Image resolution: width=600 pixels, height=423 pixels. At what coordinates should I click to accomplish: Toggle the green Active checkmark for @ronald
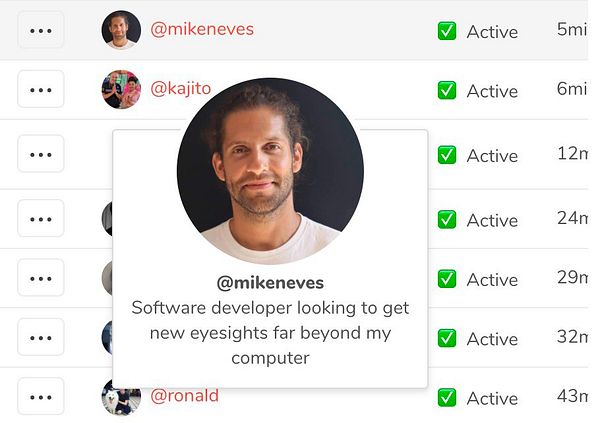[x=447, y=397]
